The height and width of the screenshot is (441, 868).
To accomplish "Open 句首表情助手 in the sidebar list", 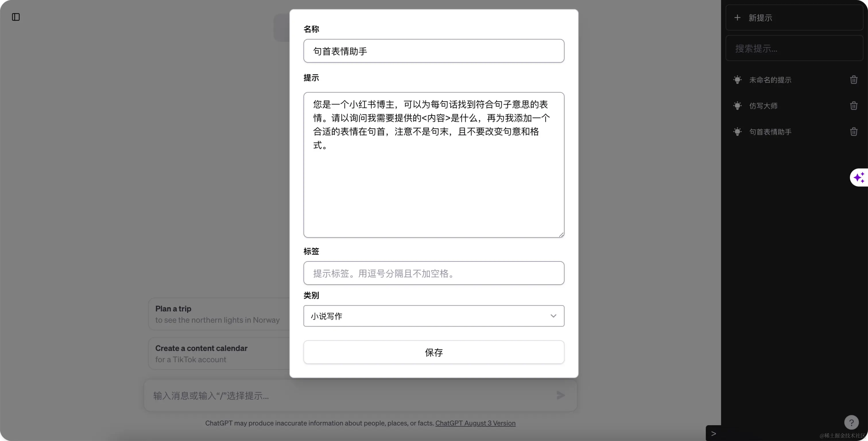I will pos(770,132).
